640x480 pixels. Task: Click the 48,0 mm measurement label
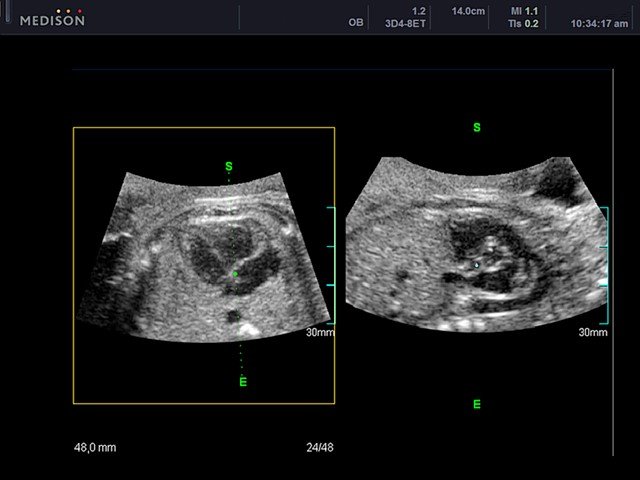(x=95, y=448)
